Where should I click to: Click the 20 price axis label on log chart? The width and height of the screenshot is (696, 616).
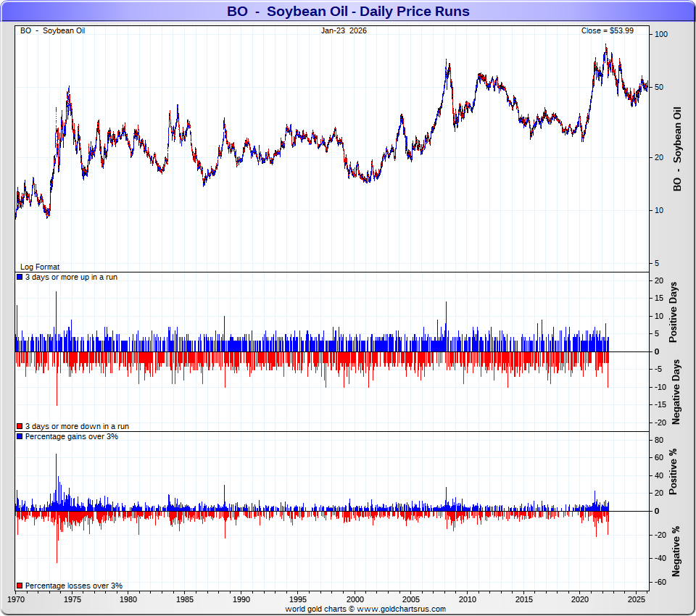pos(659,157)
